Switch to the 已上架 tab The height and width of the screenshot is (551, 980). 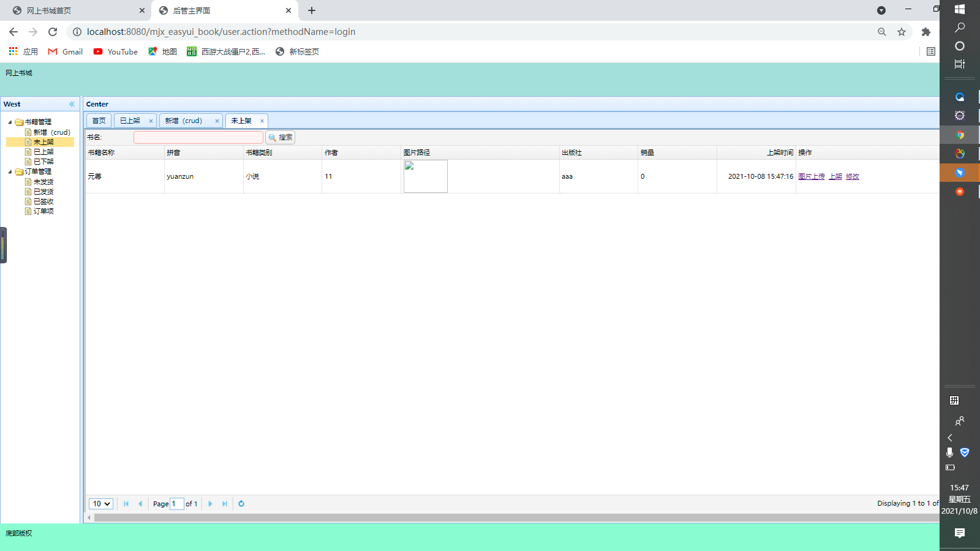pos(130,121)
